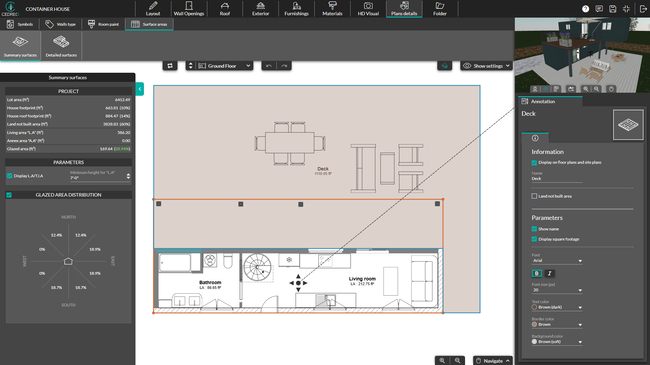Open the Materials tab
The image size is (650, 365).
point(332,9)
